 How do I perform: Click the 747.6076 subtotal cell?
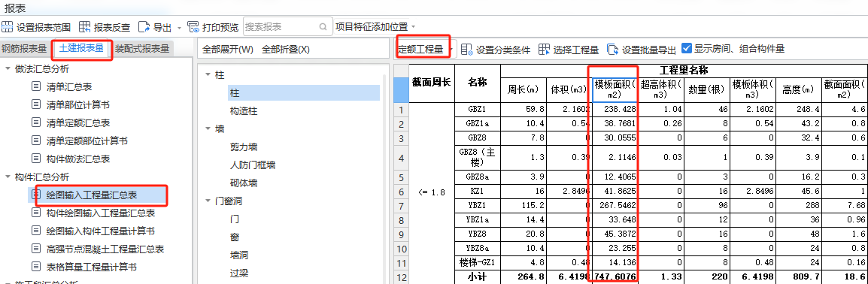click(615, 276)
